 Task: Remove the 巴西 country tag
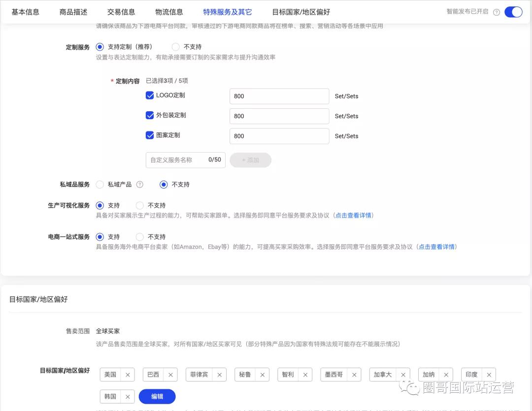[170, 375]
